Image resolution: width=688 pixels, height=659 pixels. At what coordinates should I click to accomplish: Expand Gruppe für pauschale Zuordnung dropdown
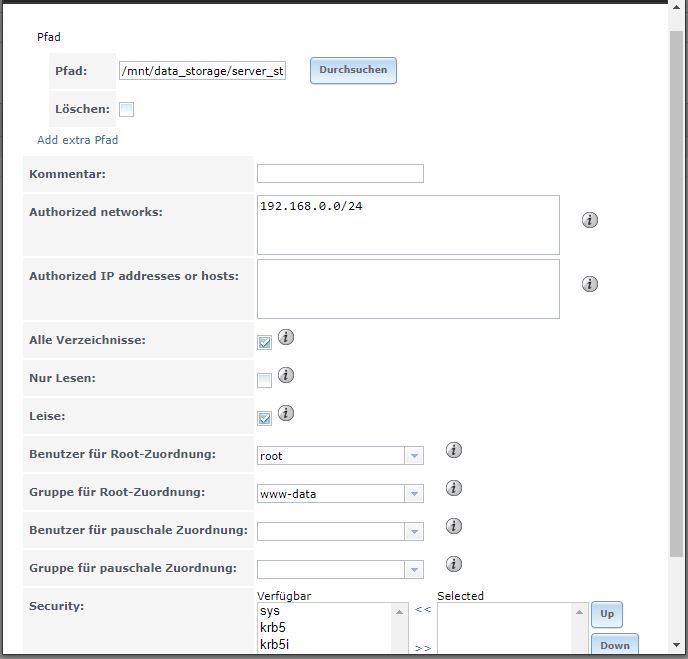click(x=340, y=569)
